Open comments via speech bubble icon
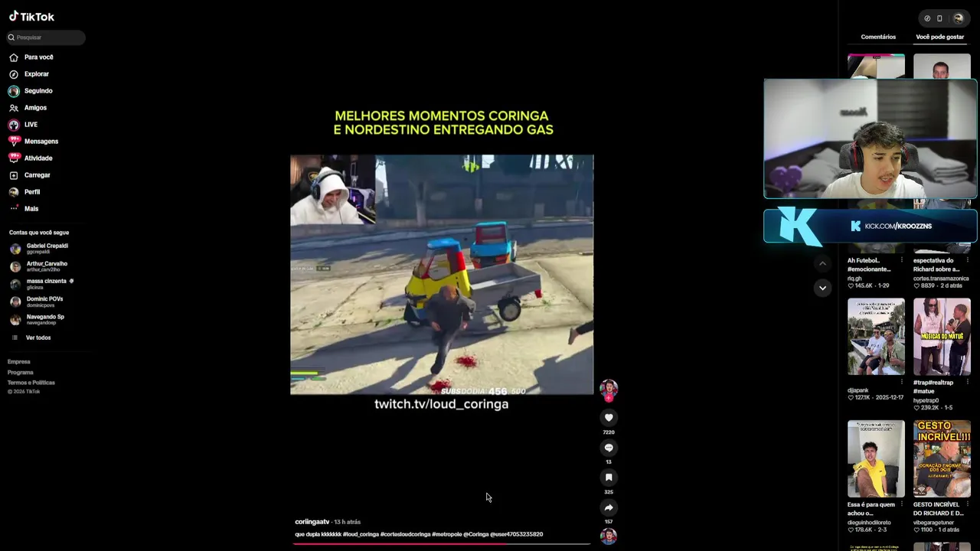Screen dimensions: 980x551 (609, 448)
